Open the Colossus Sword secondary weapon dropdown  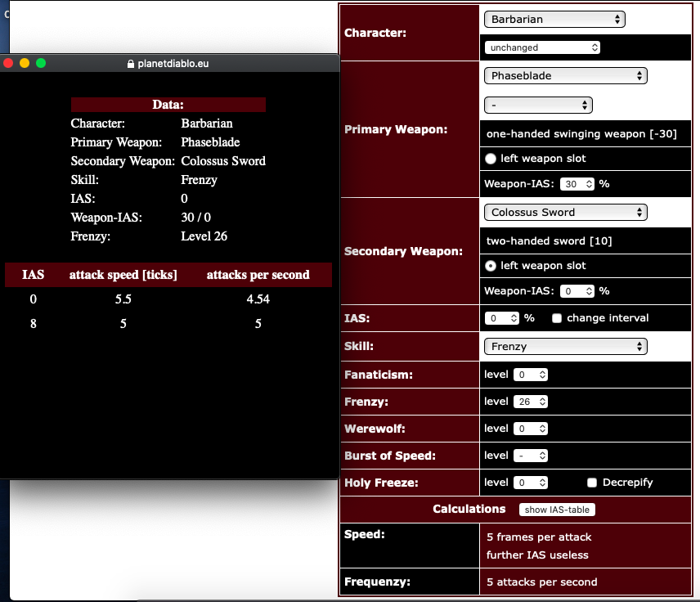(x=565, y=212)
